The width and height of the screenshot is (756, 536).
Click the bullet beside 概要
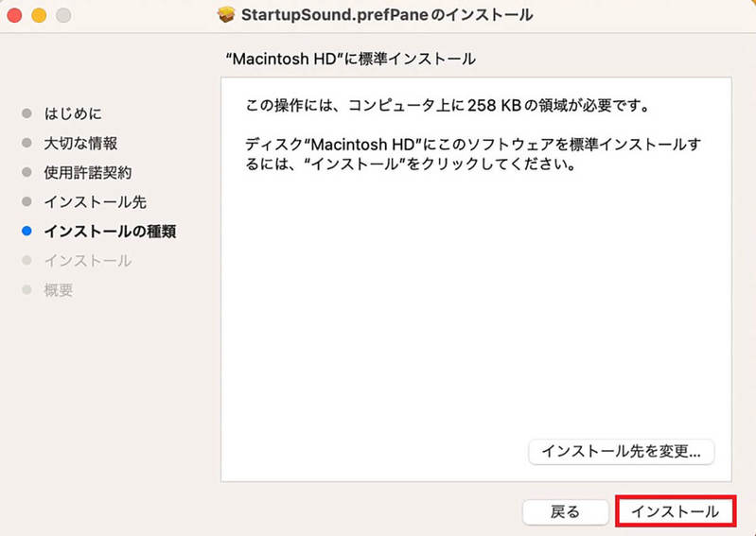click(27, 290)
